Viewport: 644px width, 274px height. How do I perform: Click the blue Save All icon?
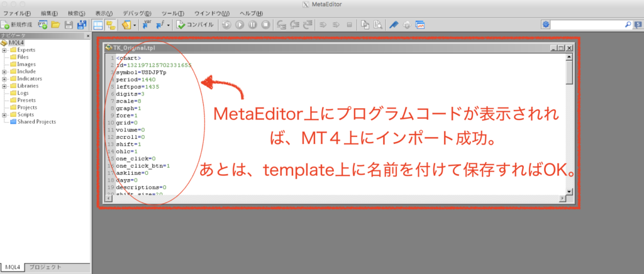pyautogui.click(x=82, y=25)
